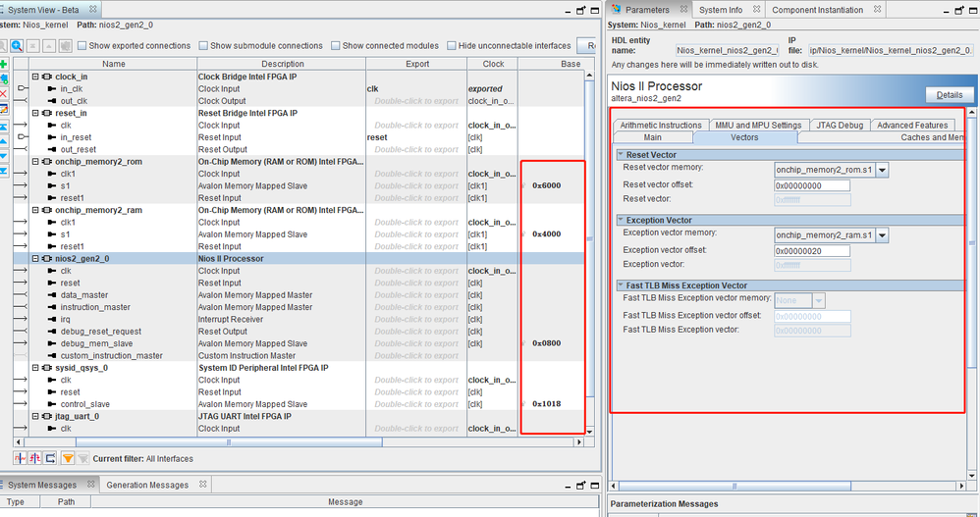Click the edit parameters pencil icon
Screen dimensions: 980x517
(x=3, y=109)
